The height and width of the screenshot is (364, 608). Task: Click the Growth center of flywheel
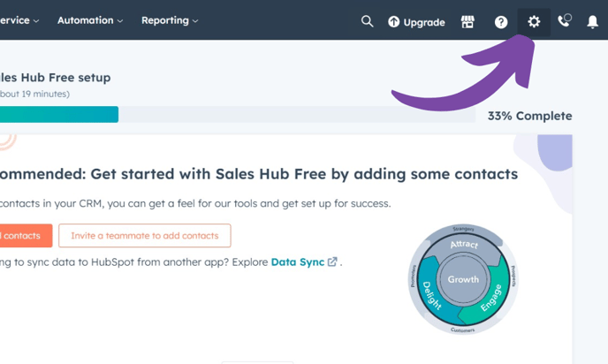(x=463, y=279)
